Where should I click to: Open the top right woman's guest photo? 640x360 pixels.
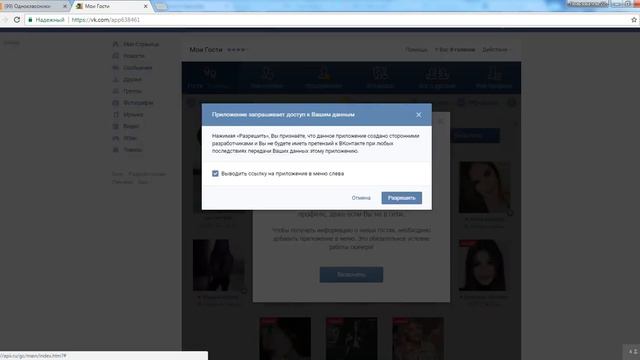484,187
